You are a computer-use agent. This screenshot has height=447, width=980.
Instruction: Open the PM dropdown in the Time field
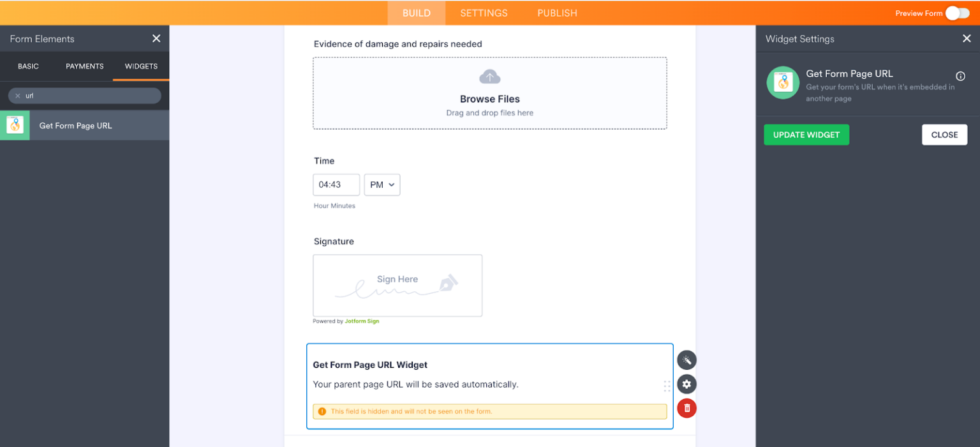coord(382,185)
